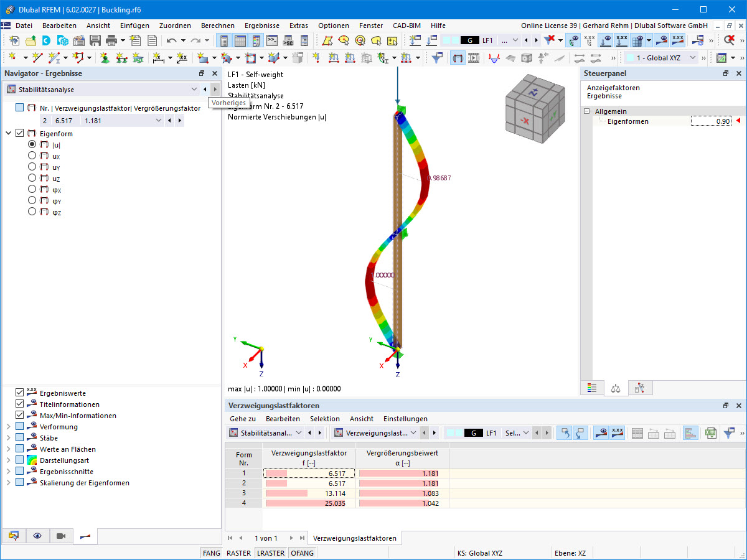
Task: Select the ux radio button under Eigenform
Action: [31, 155]
